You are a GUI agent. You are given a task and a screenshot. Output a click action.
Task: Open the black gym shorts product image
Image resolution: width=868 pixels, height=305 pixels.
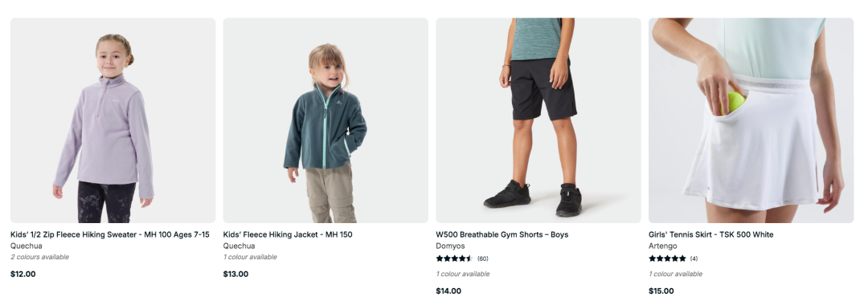point(538,120)
